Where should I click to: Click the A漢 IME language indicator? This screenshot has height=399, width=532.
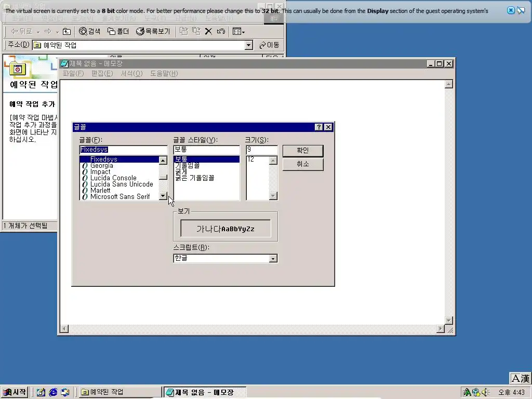pyautogui.click(x=521, y=378)
